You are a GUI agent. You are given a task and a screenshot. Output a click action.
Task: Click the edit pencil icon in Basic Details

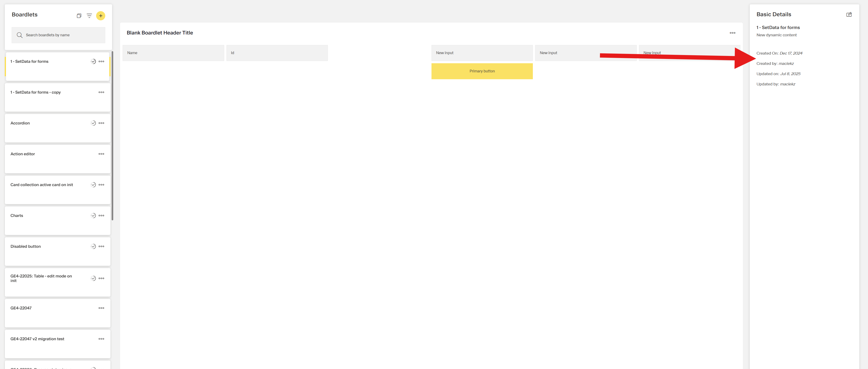(849, 14)
